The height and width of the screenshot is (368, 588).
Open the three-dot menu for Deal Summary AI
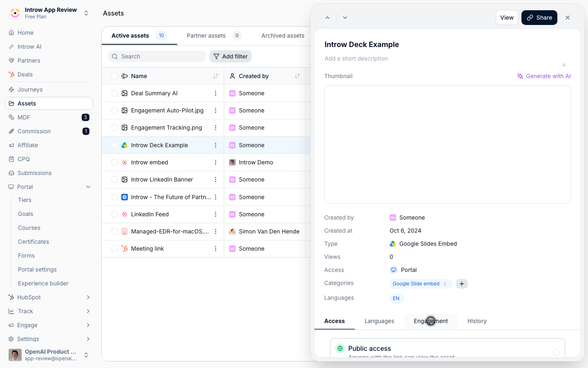[x=216, y=93]
